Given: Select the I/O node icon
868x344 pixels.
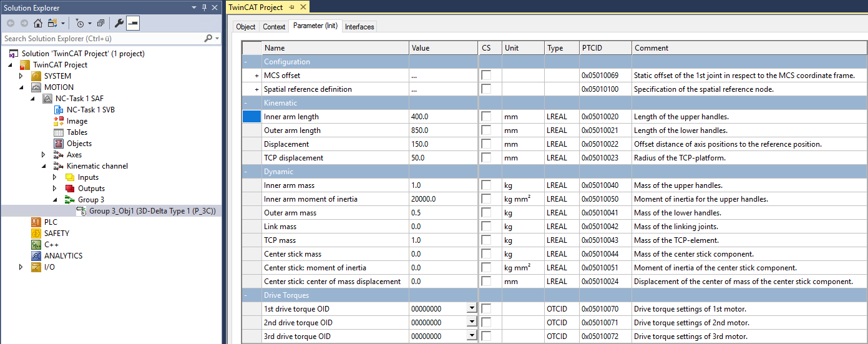Looking at the screenshot, I should [36, 267].
